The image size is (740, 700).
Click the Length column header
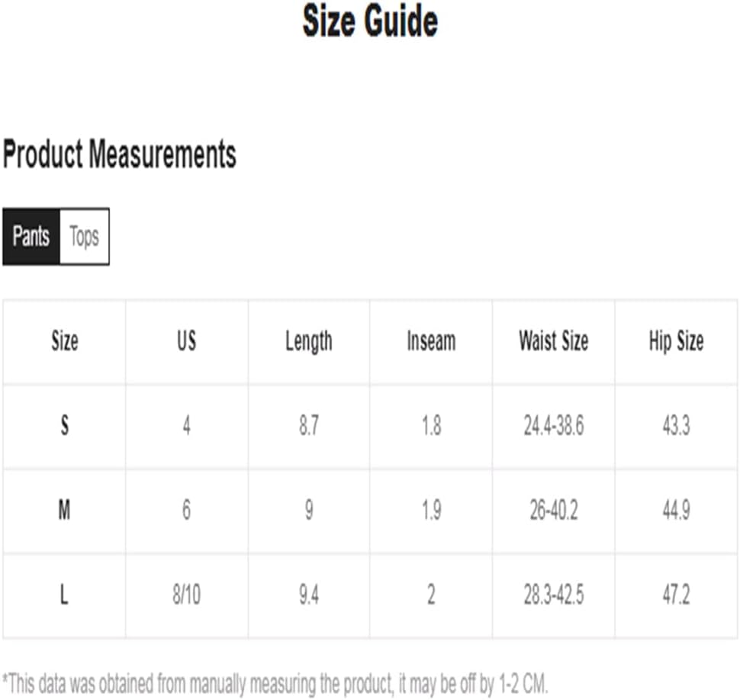click(309, 341)
